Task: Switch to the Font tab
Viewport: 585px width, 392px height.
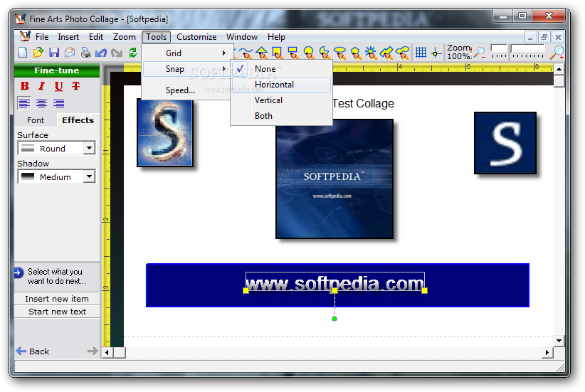Action: pyautogui.click(x=36, y=120)
